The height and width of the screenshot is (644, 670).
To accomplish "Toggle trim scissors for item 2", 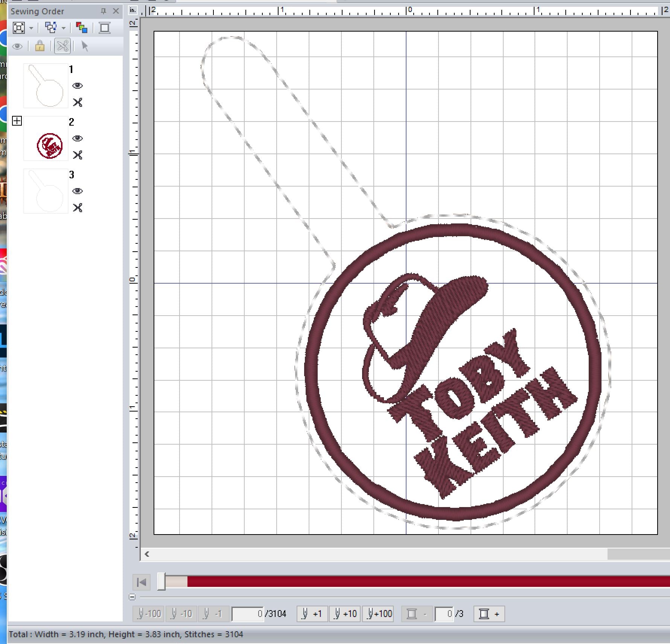I will 78,155.
